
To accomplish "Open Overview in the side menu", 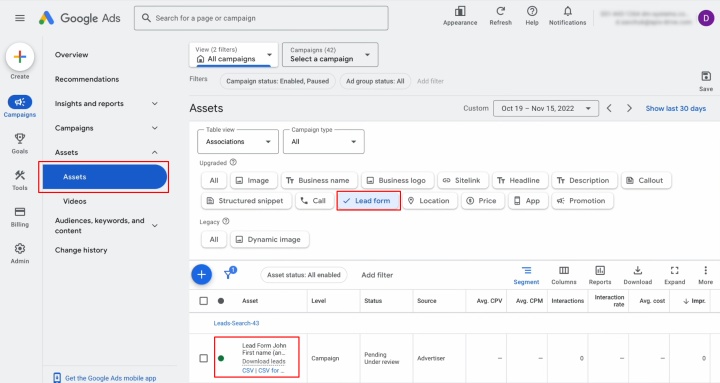I will click(72, 55).
